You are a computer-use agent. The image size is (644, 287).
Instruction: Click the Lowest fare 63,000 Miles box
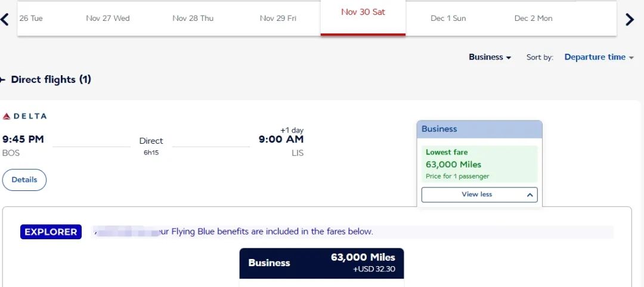479,164
